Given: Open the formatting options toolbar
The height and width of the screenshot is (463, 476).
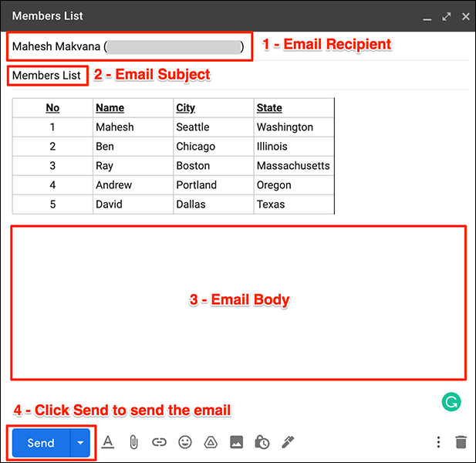Looking at the screenshot, I should coord(108,442).
